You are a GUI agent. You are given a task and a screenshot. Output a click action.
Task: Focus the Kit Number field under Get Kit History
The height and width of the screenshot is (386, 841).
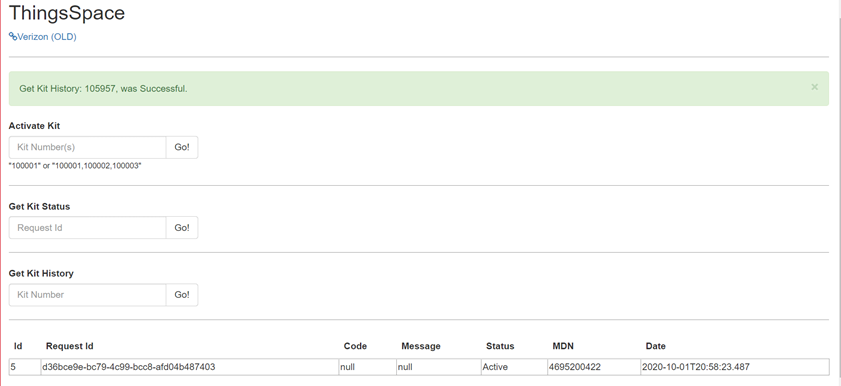(87, 295)
